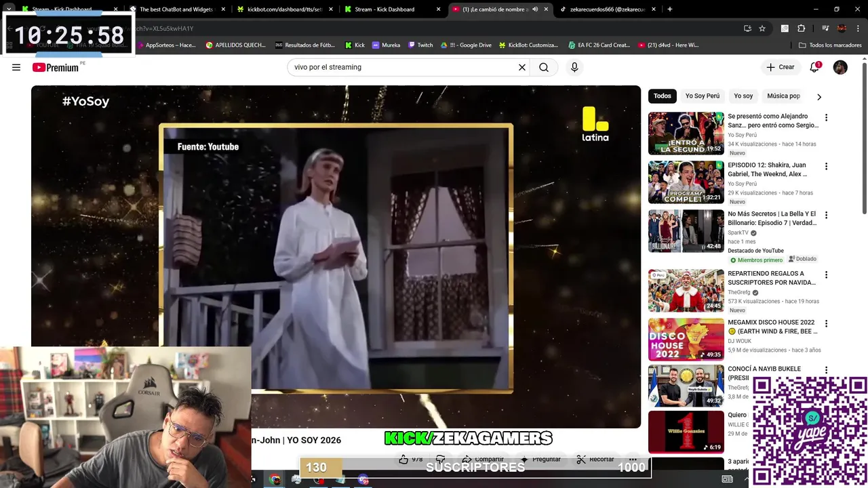868x488 pixels.
Task: Open options for 'REPARTIENDO REGALOS' video
Action: [826, 274]
